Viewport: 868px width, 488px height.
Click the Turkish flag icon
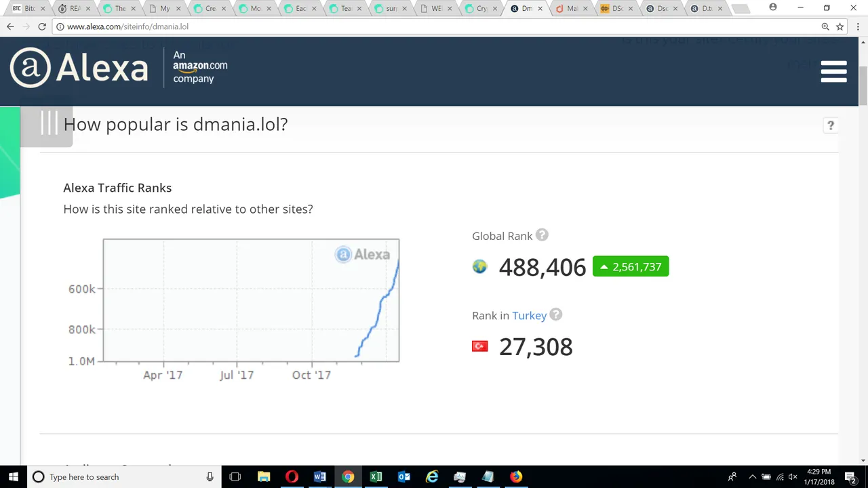click(479, 346)
